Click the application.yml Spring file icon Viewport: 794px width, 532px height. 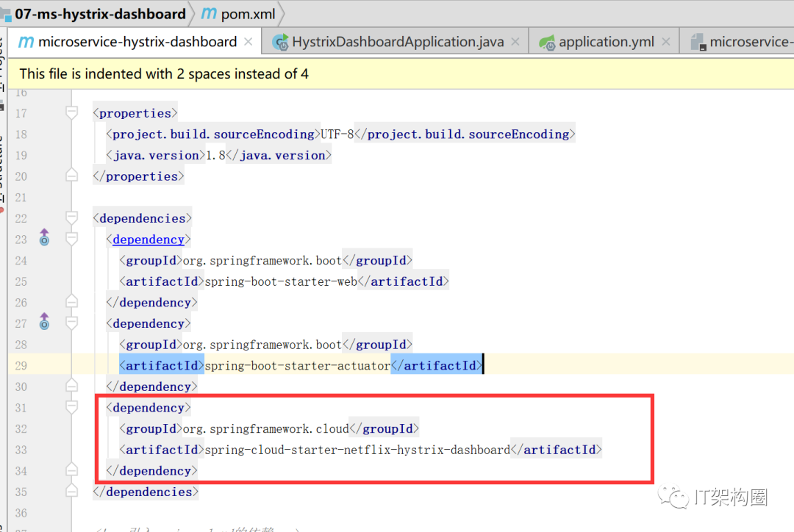point(547,43)
